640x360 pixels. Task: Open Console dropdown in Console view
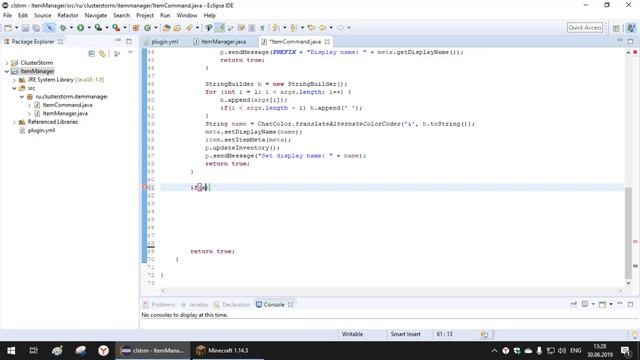[611, 304]
